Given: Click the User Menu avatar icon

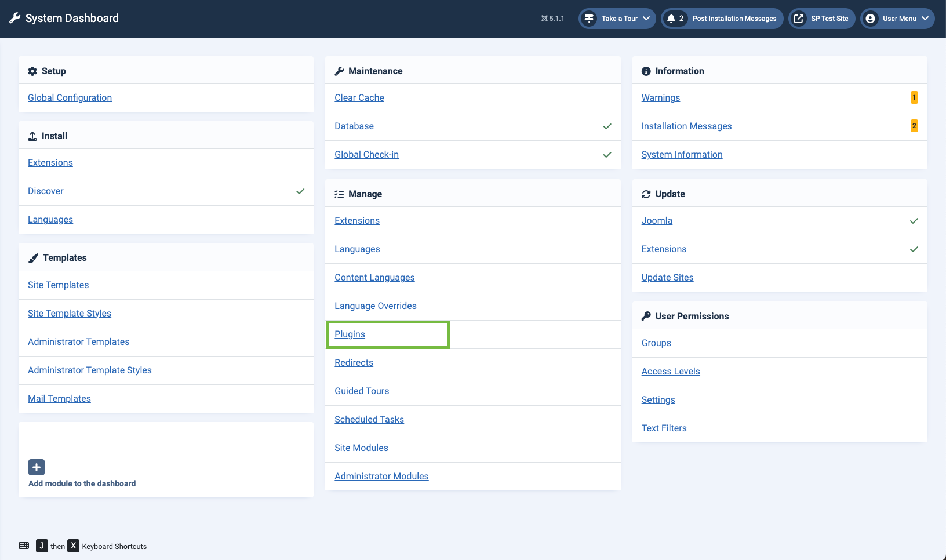Looking at the screenshot, I should click(870, 19).
